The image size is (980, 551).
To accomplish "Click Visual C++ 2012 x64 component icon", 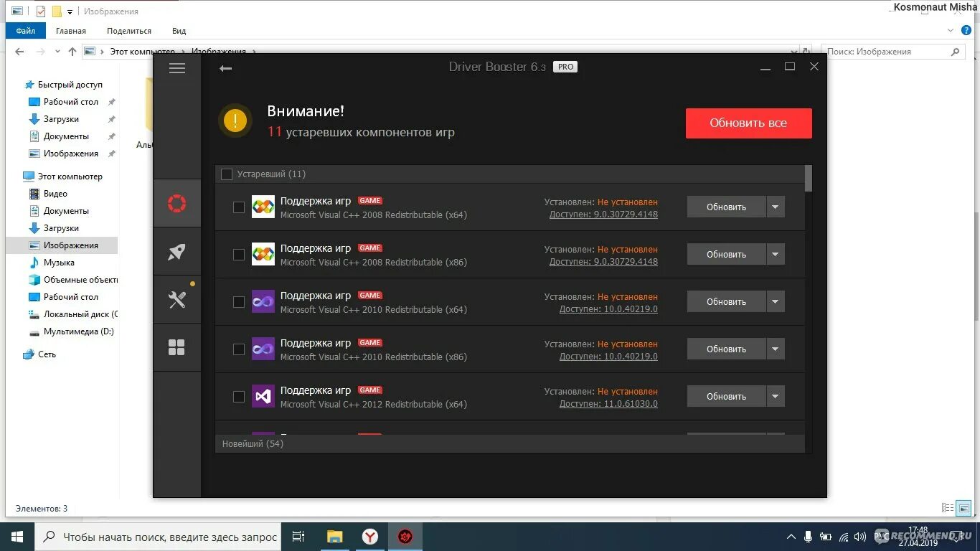I will [x=263, y=397].
